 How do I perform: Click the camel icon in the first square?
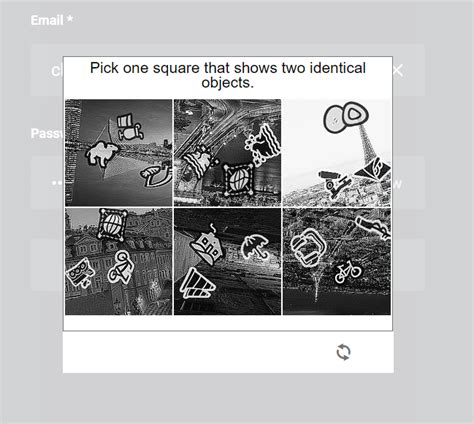coord(102,154)
